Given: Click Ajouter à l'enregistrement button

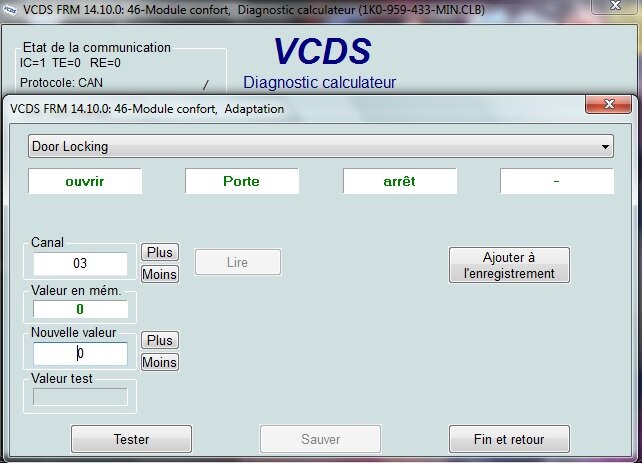Looking at the screenshot, I should pos(509,265).
